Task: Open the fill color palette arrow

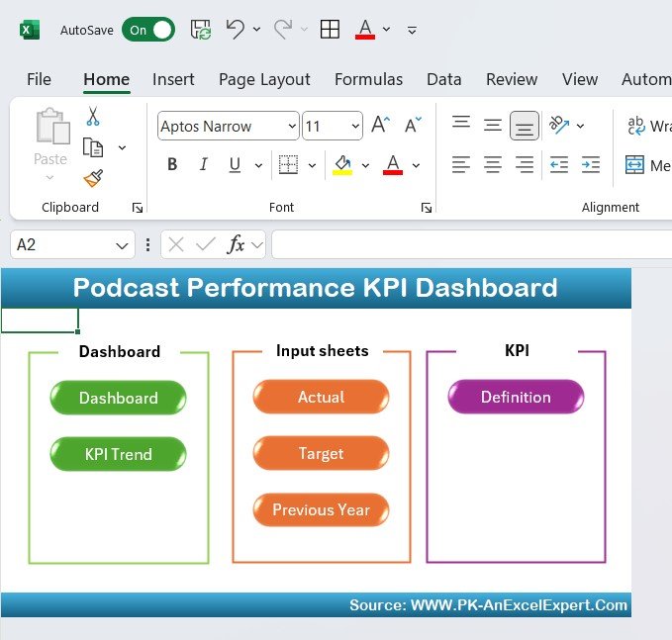Action: (x=365, y=165)
